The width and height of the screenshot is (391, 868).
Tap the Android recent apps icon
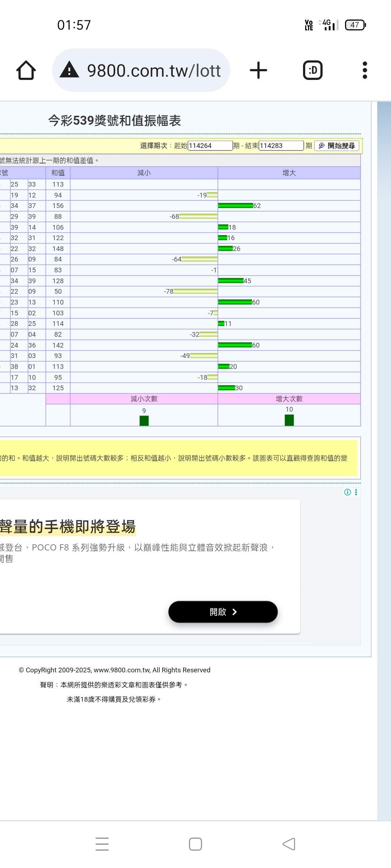(102, 844)
